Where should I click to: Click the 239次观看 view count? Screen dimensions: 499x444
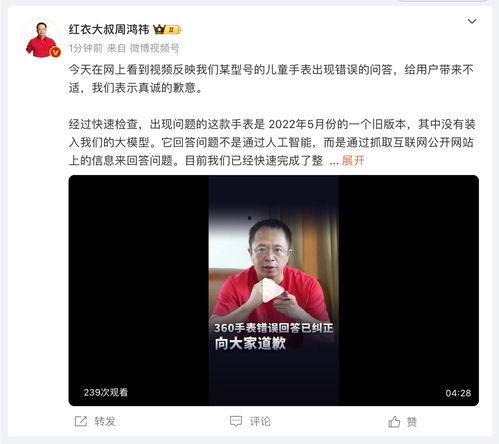click(x=106, y=392)
